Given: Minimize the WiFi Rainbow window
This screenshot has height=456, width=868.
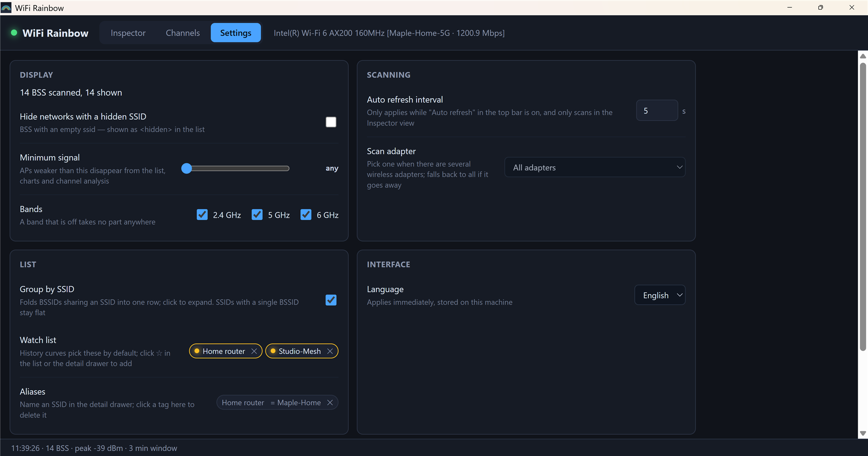Looking at the screenshot, I should coord(790,7).
